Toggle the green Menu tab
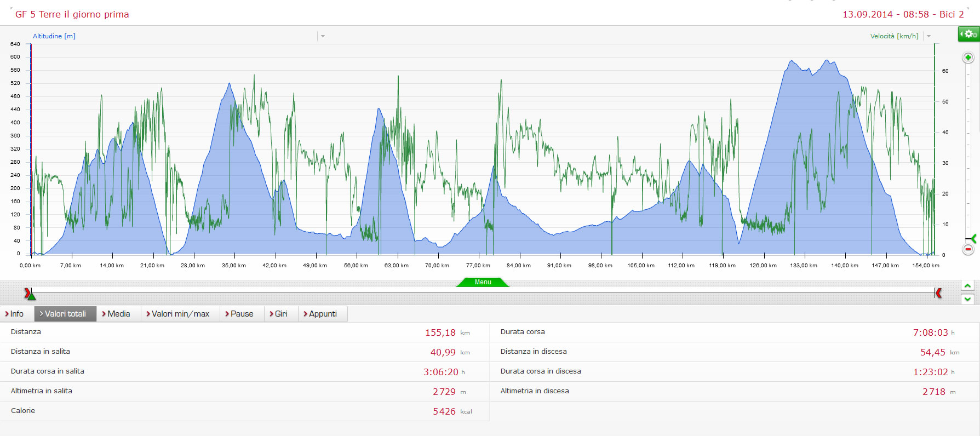 483,282
